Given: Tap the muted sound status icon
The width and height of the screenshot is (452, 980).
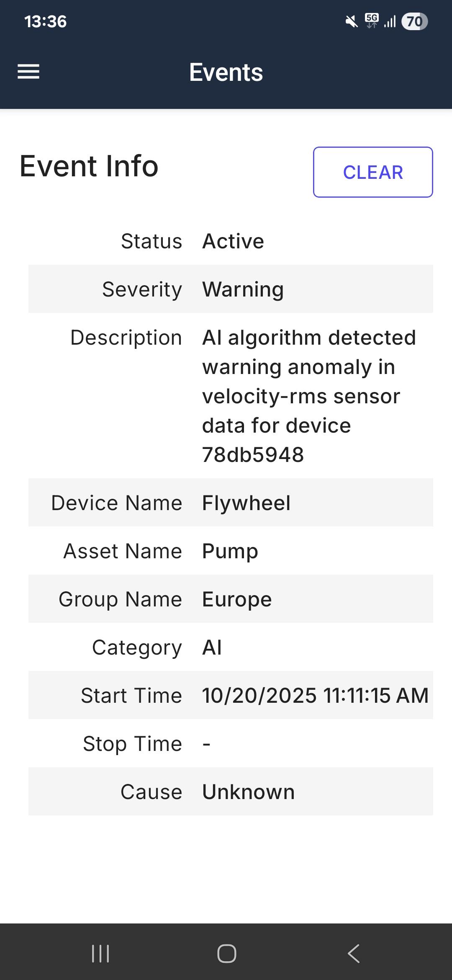Looking at the screenshot, I should click(352, 21).
